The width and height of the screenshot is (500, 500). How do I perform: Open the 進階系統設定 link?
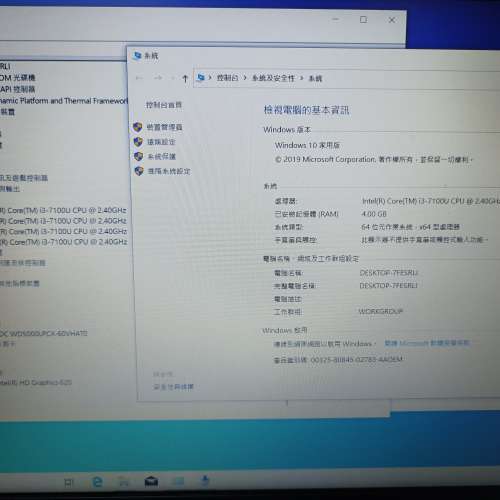click(169, 171)
